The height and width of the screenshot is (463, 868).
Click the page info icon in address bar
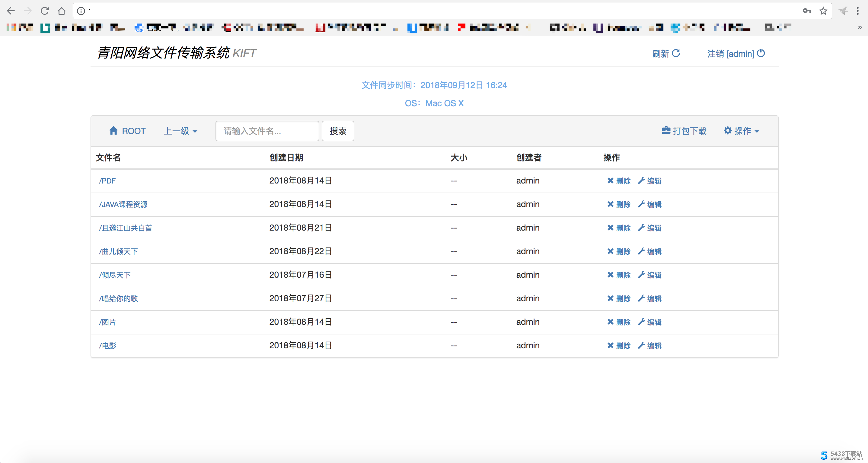point(81,11)
